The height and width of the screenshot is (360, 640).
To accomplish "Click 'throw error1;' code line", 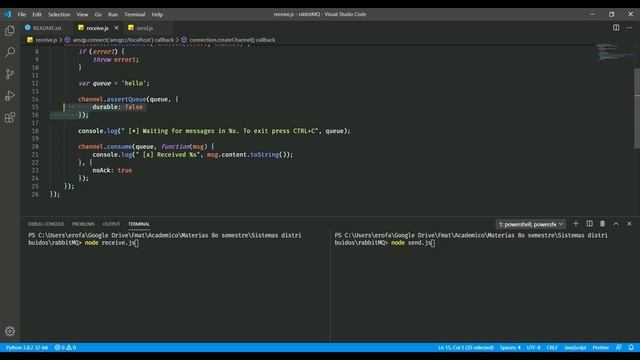I will pos(116,60).
